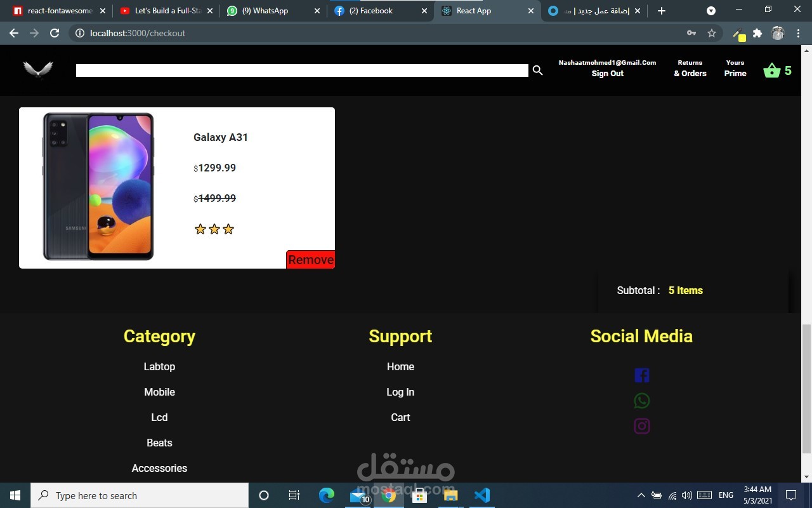Open Cart under Support
This screenshot has width=812, height=508.
(x=400, y=417)
